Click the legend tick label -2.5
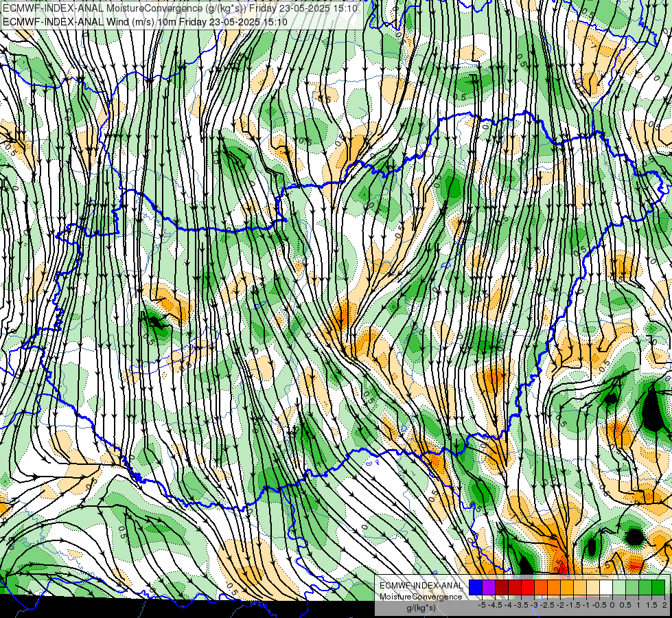This screenshot has width=672, height=618. (547, 605)
